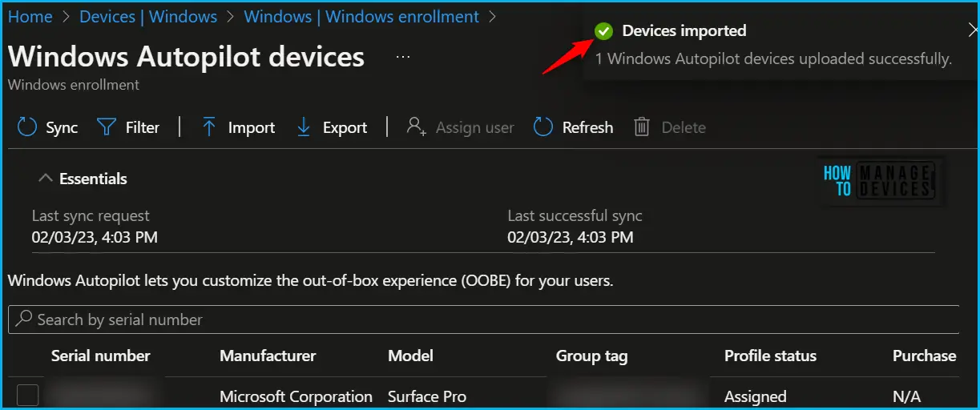Click the Last successful sync timestamp
The image size is (980, 410).
click(571, 237)
